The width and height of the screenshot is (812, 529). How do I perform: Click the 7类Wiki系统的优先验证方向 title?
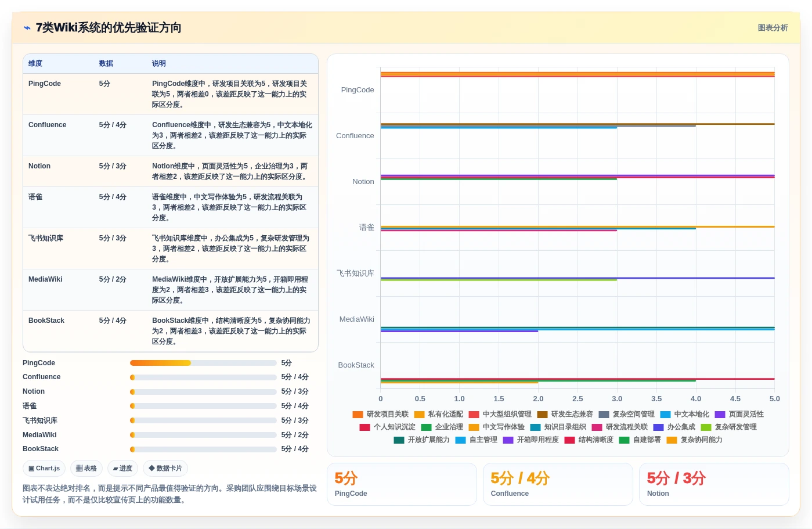point(109,28)
